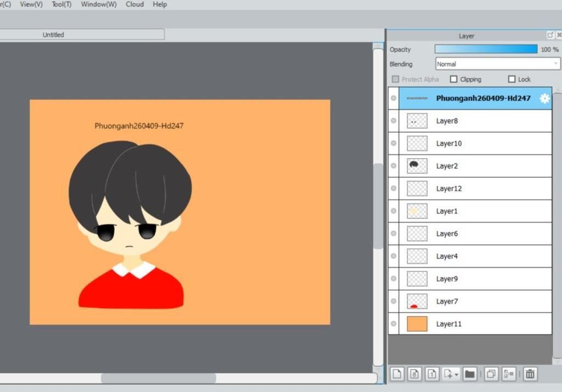
Task: Add a new color layer
Action: (x=397, y=374)
